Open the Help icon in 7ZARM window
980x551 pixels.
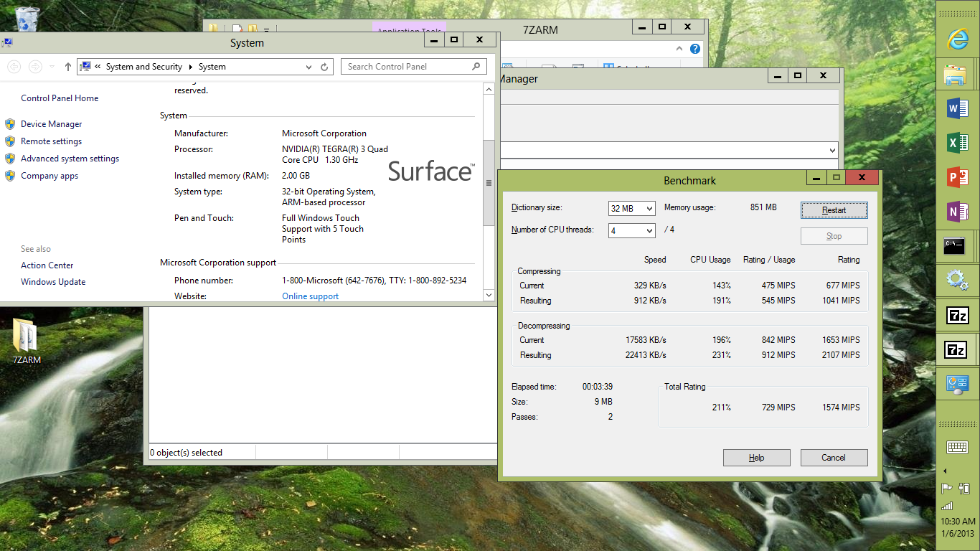tap(694, 49)
